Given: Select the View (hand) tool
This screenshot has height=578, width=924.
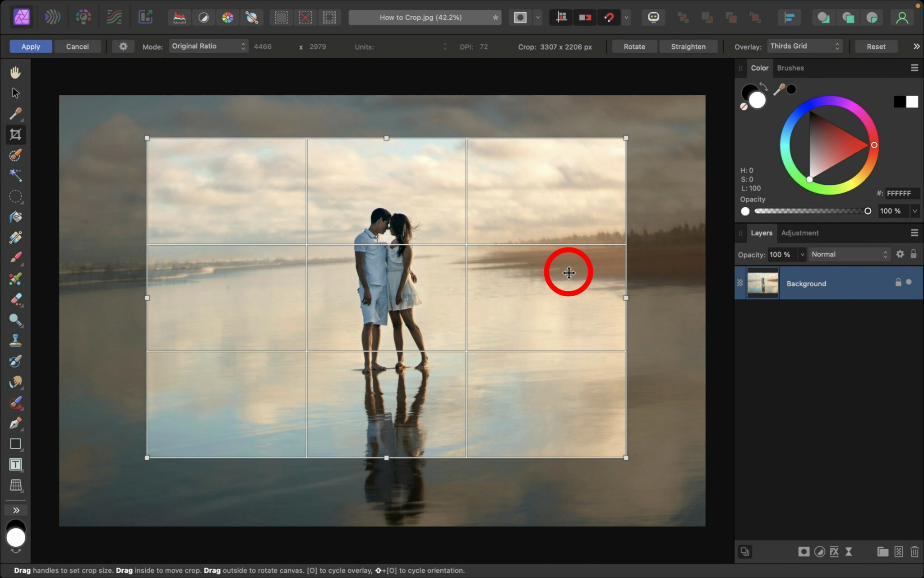Looking at the screenshot, I should click(x=15, y=72).
